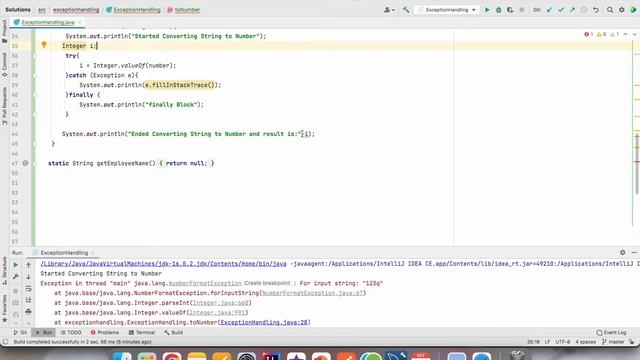Open Run panel options gear icon
Screen dimensions: 640x360
(x=622, y=253)
